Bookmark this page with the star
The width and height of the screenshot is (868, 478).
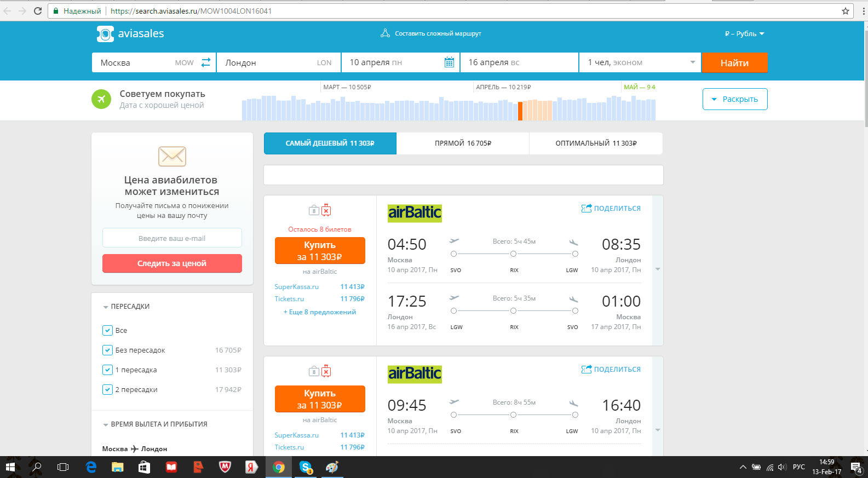point(846,11)
